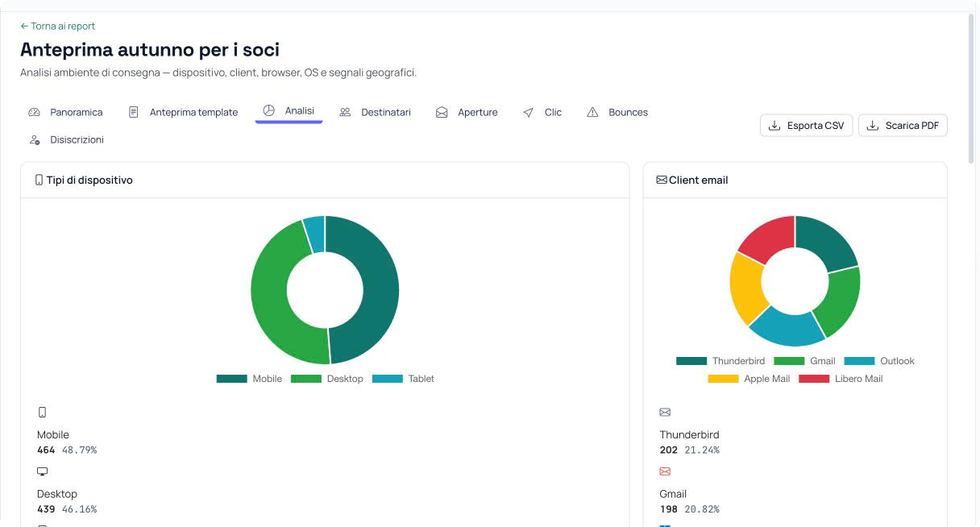Image resolution: width=980 pixels, height=527 pixels.
Task: Click download icon in Esporta CSV
Action: tap(774, 126)
